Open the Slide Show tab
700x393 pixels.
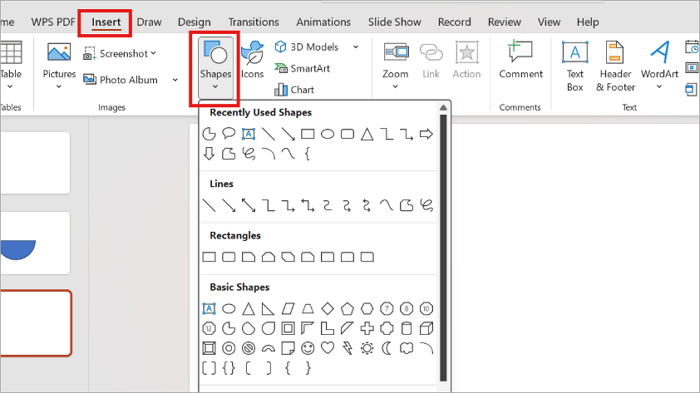pyautogui.click(x=395, y=22)
